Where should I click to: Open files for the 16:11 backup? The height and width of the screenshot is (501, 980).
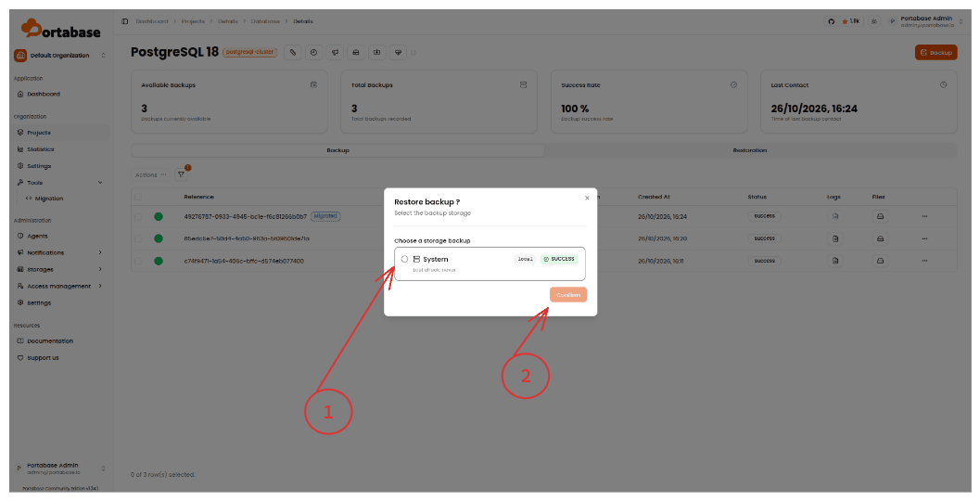tap(880, 261)
